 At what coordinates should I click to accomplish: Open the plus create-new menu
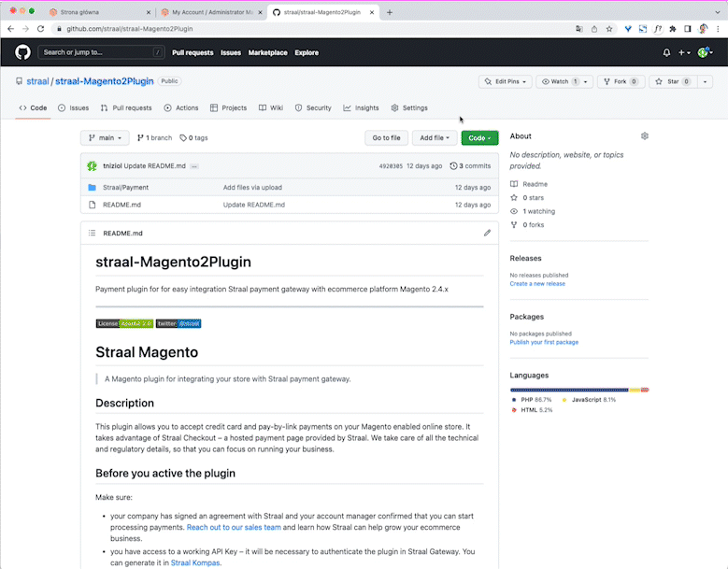tap(684, 52)
